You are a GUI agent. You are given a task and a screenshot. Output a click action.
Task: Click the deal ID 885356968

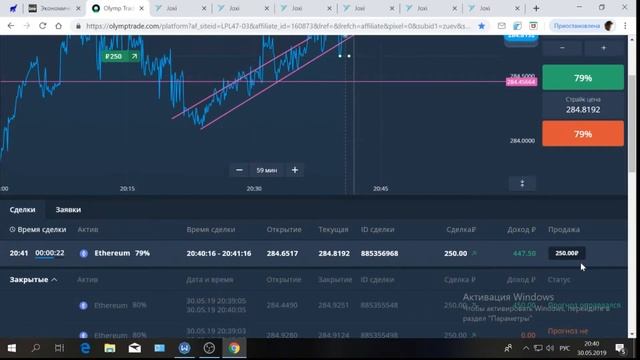pyautogui.click(x=379, y=253)
